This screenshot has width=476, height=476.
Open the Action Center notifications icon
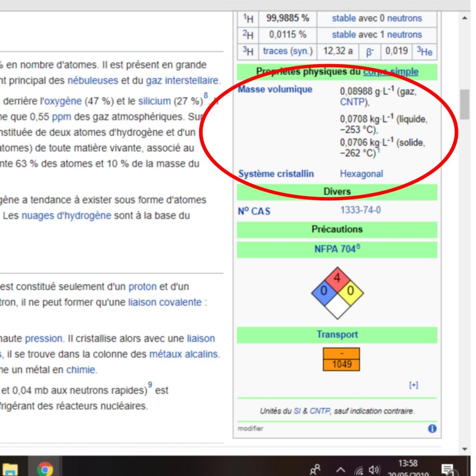tap(448, 469)
